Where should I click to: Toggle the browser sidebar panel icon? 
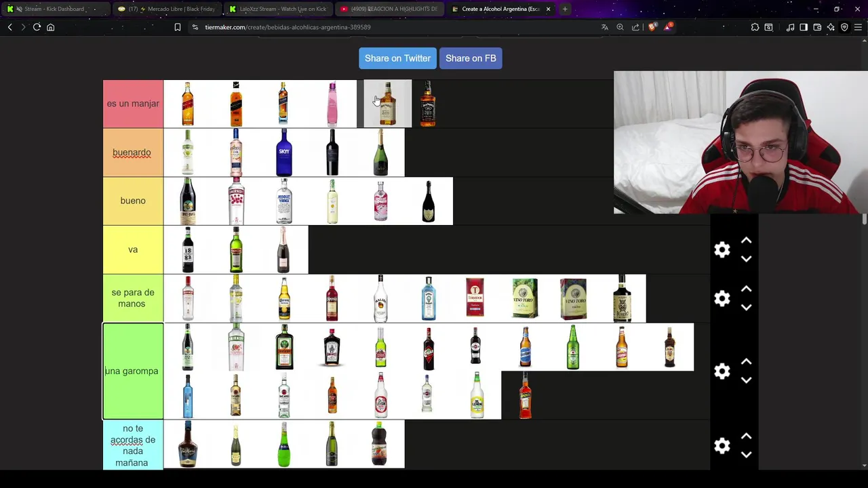point(804,27)
